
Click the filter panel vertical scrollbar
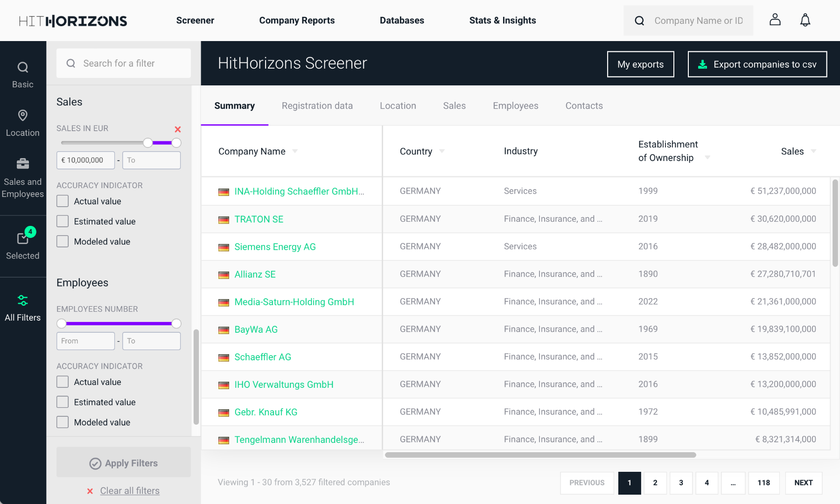click(x=196, y=377)
